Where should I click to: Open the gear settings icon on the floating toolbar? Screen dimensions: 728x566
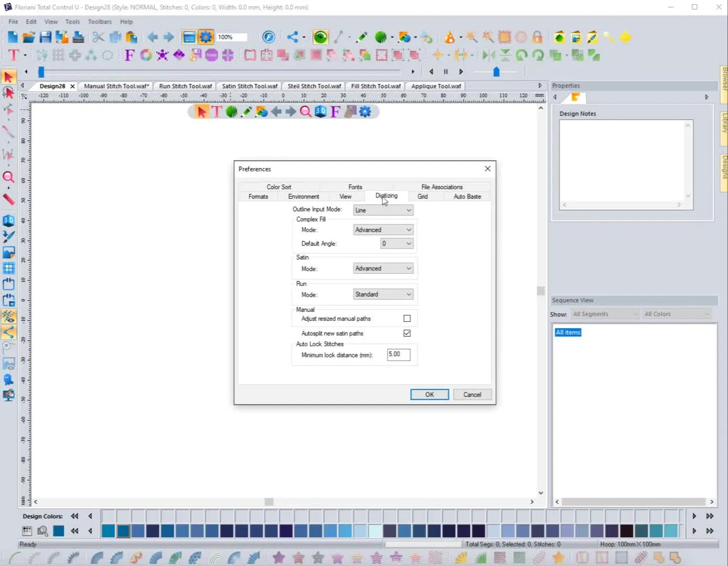click(366, 111)
